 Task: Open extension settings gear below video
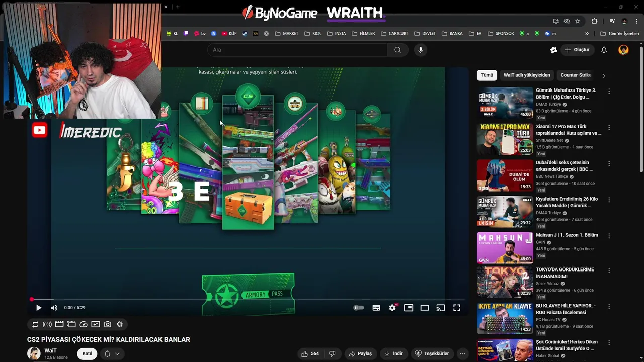click(x=120, y=325)
